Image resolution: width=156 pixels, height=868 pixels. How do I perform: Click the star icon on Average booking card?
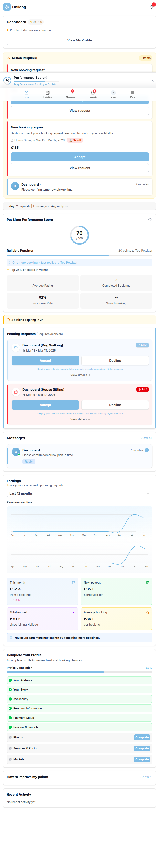click(147, 613)
